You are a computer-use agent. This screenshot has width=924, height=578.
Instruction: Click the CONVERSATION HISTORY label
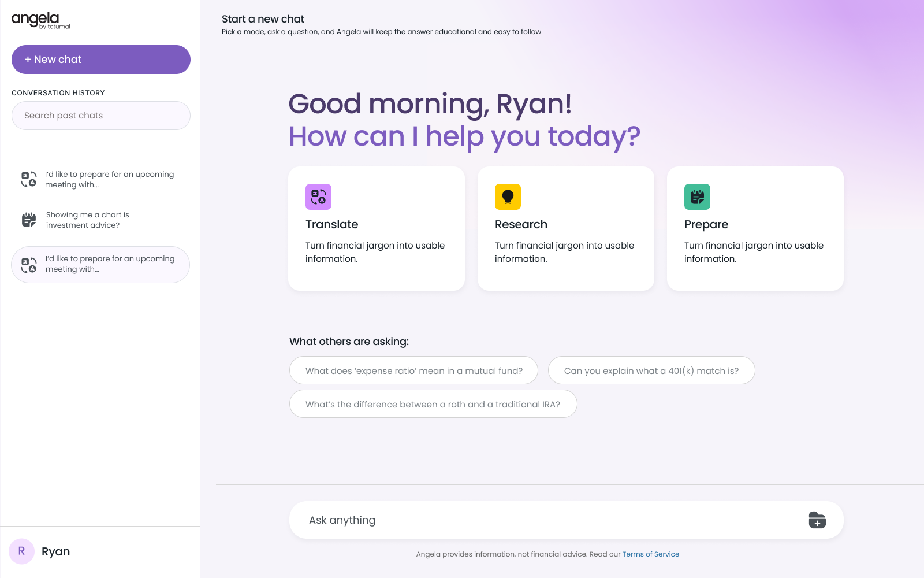tap(58, 93)
